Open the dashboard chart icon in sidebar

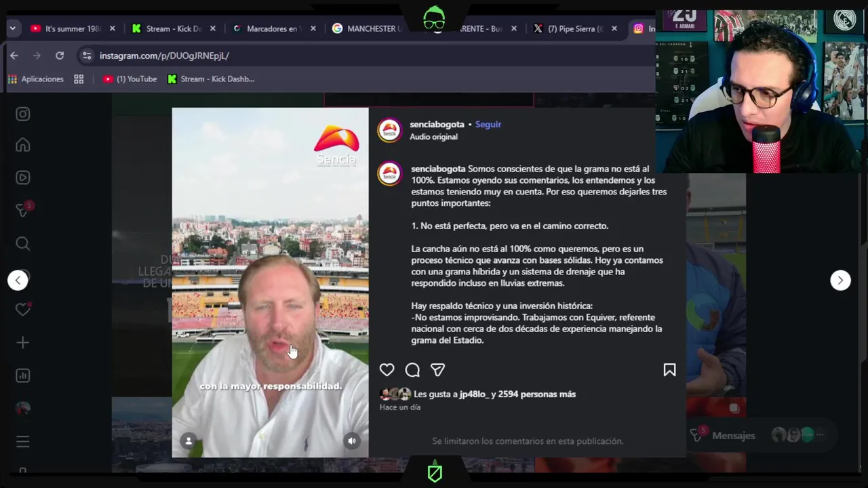tap(23, 375)
